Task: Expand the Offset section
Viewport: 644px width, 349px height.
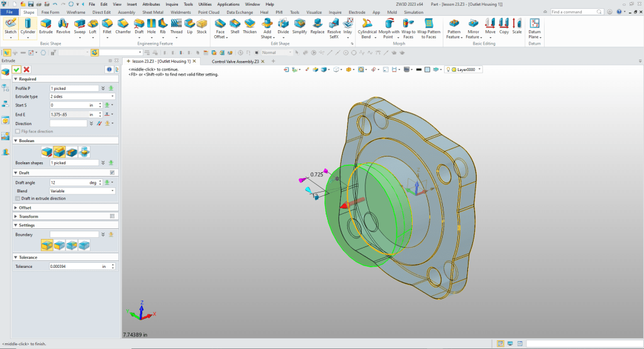Action: click(x=25, y=208)
